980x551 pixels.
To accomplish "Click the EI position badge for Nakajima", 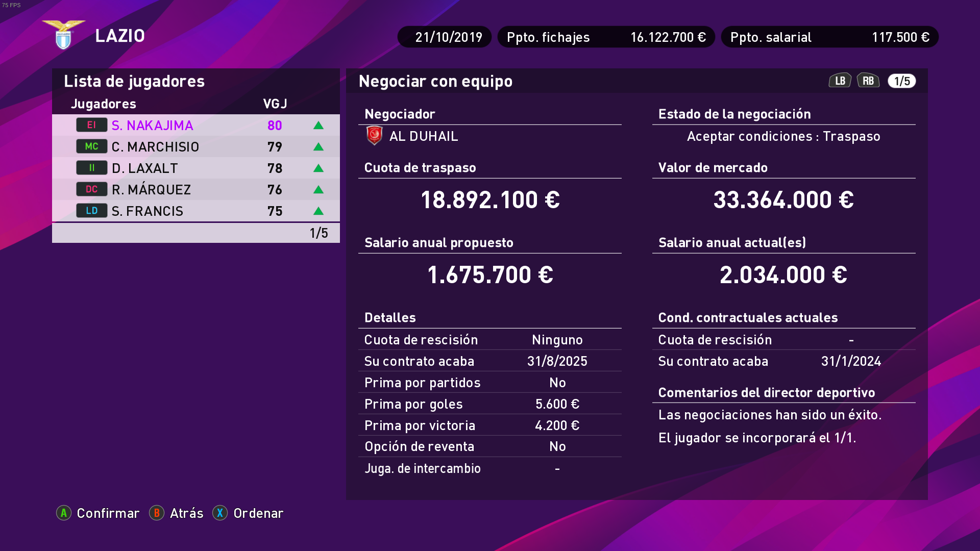I will tap(91, 125).
